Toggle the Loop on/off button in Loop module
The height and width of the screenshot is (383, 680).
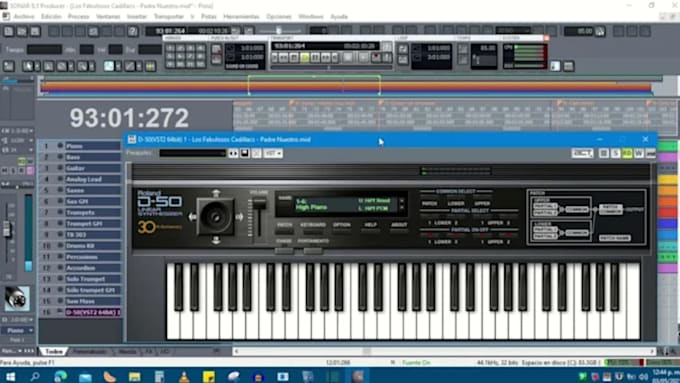point(403,49)
